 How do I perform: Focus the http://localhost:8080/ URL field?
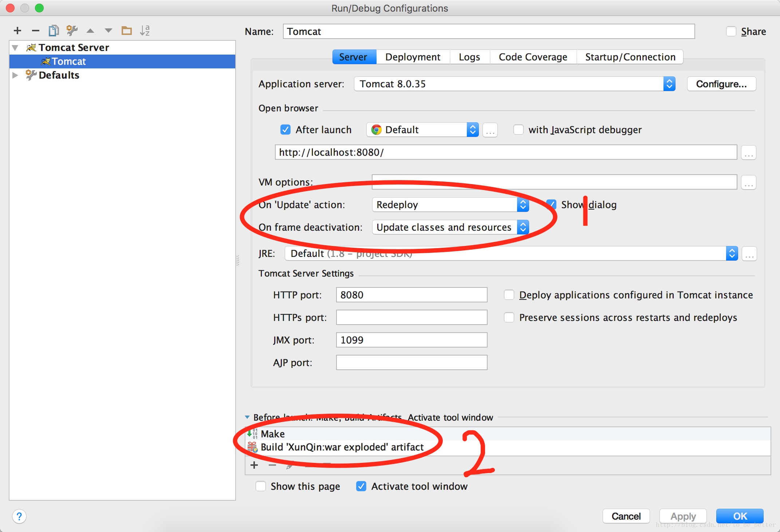pos(506,152)
